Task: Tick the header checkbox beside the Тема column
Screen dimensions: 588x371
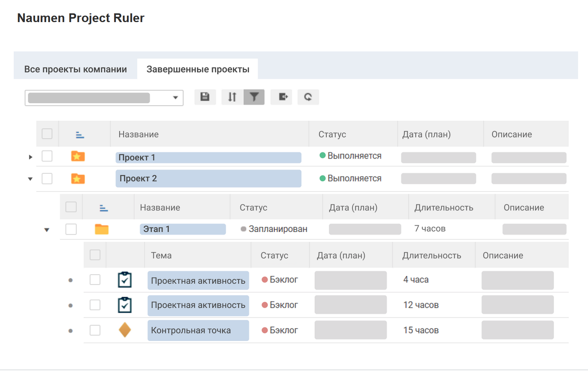Action: click(95, 255)
